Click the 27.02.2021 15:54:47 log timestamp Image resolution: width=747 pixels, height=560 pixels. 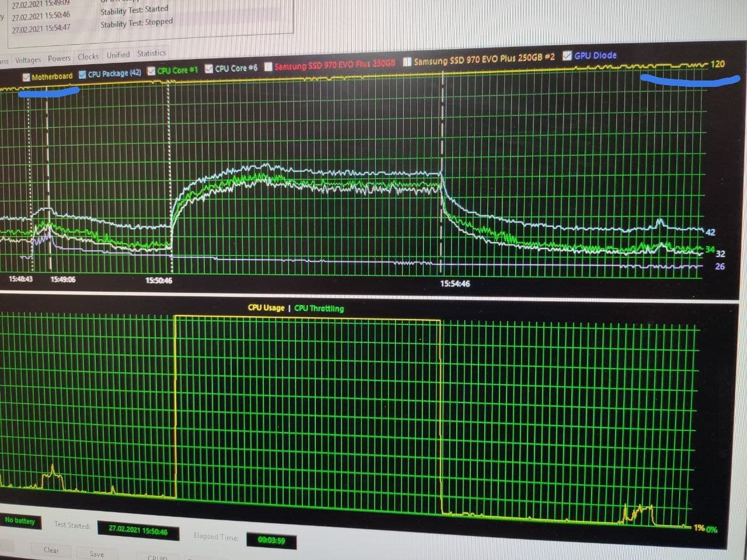point(41,28)
